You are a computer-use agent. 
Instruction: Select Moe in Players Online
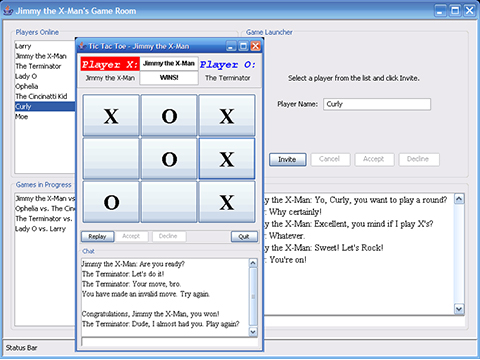(x=45, y=117)
